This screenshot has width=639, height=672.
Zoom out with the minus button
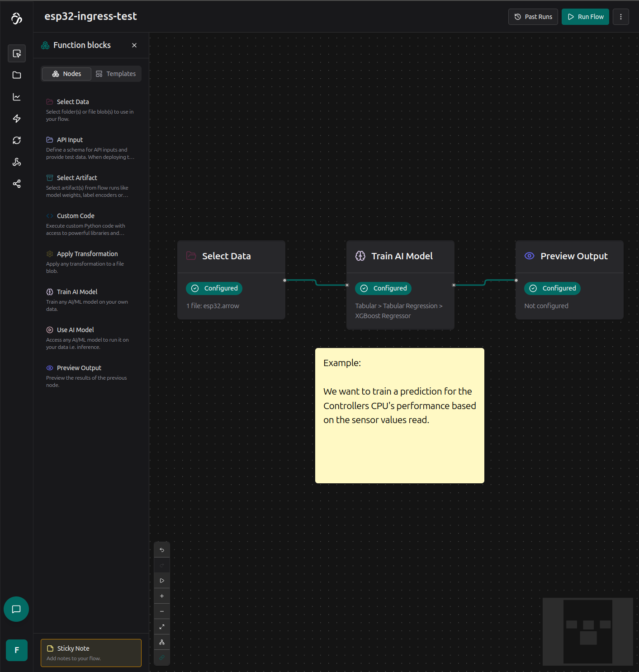coord(162,611)
